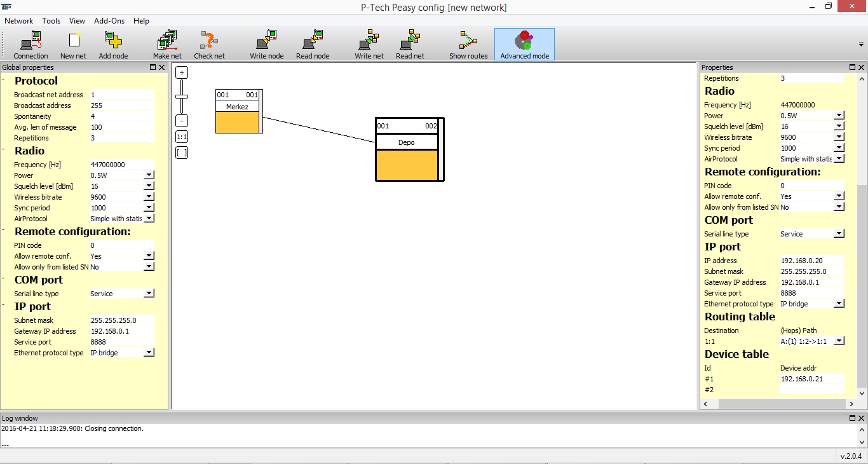Open Sync period dropdown in Global properties
The image size is (868, 464).
coord(149,208)
